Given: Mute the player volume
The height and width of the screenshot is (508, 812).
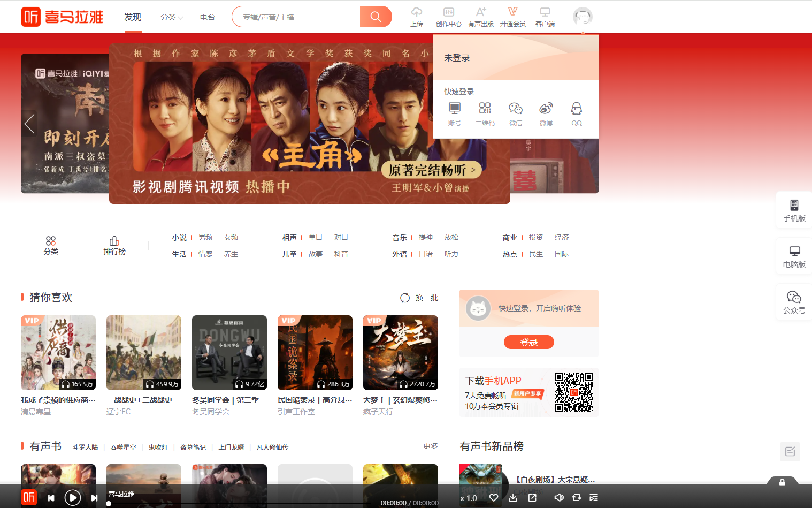Looking at the screenshot, I should (559, 498).
